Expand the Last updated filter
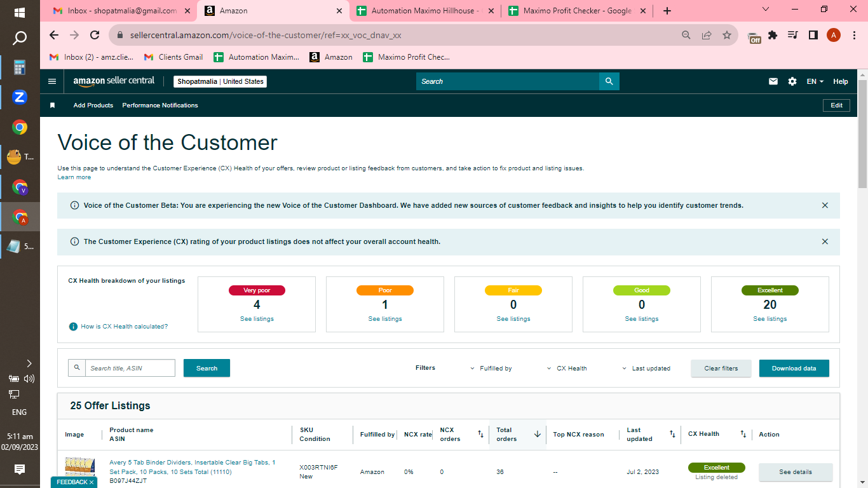868x488 pixels. [x=646, y=369]
